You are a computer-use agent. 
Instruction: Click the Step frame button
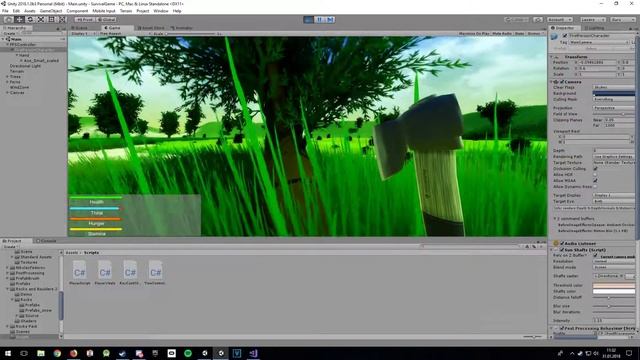[330, 20]
